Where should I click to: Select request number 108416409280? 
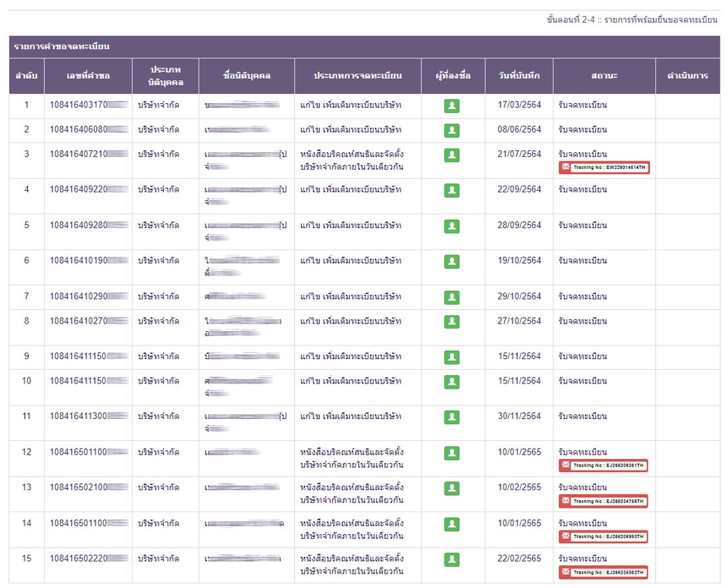(x=89, y=225)
